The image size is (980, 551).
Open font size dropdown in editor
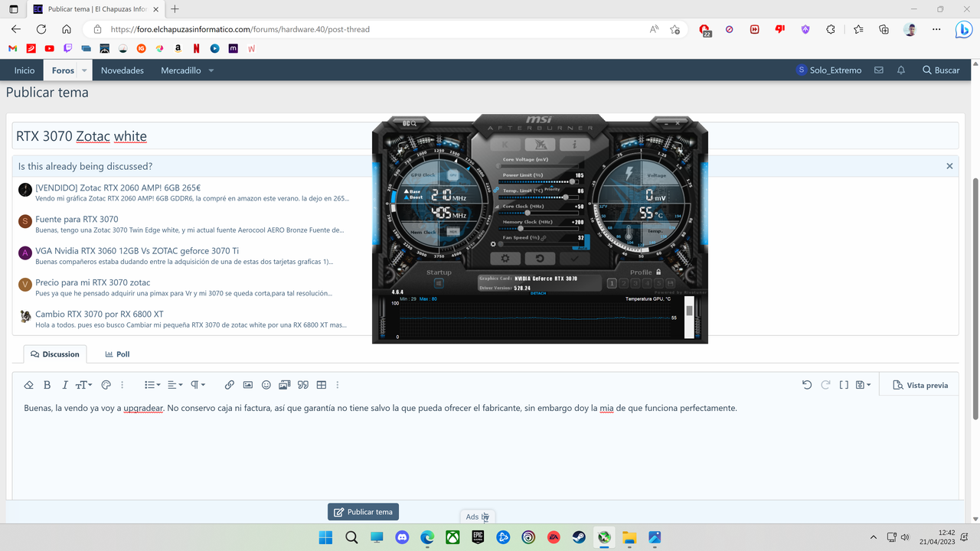(x=83, y=385)
